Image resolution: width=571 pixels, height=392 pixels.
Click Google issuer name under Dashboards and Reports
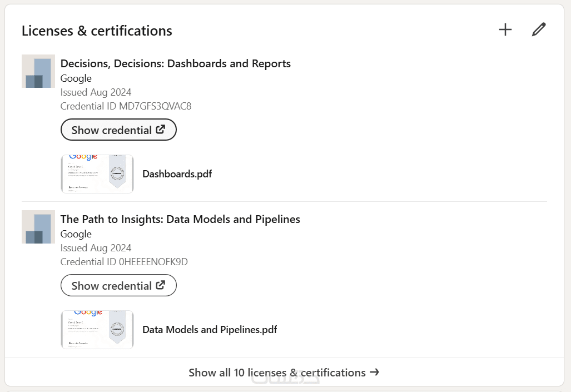[x=76, y=78]
